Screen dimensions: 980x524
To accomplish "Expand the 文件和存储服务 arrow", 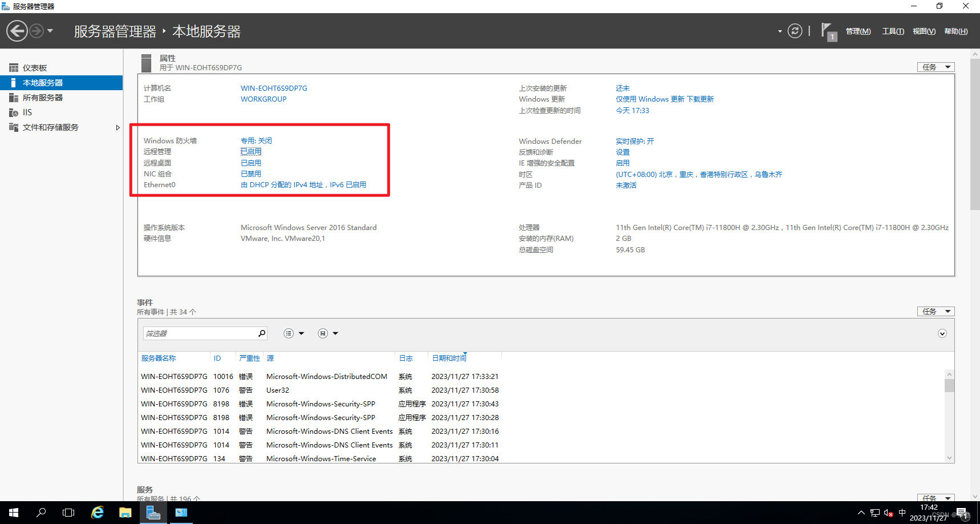I will tap(118, 127).
